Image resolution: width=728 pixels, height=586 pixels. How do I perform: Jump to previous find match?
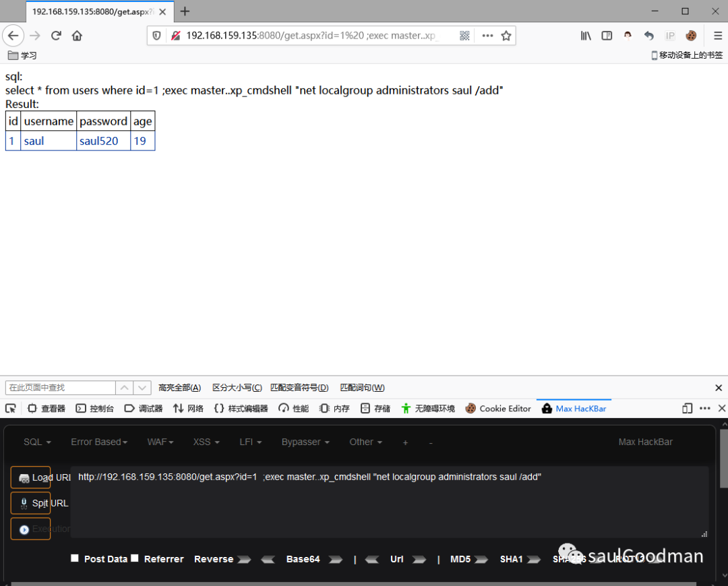click(x=125, y=388)
